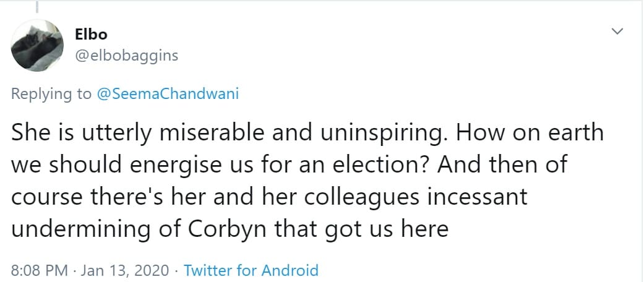Viewport: 644px width, 282px height.
Task: Click the Jan 13, 2020 date
Action: 125,270
